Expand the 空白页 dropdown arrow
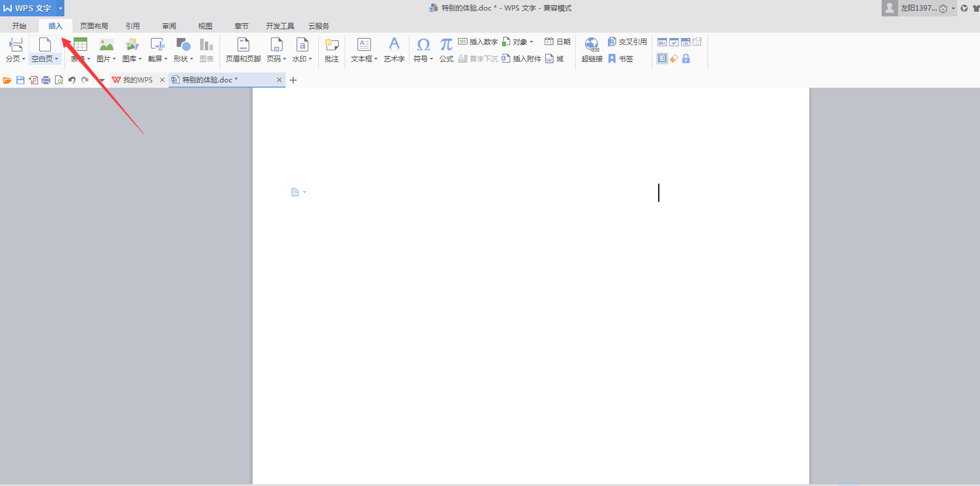The image size is (980, 486). (56, 59)
